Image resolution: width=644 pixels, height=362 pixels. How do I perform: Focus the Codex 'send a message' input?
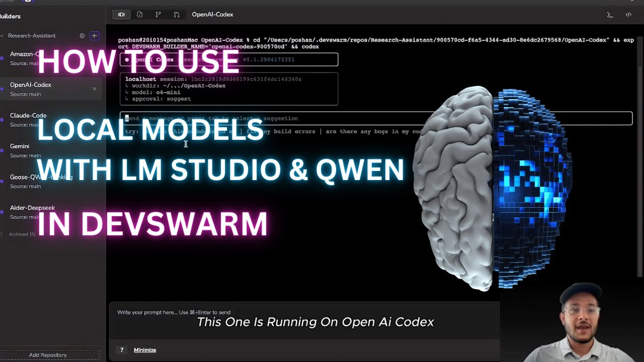pos(376,118)
